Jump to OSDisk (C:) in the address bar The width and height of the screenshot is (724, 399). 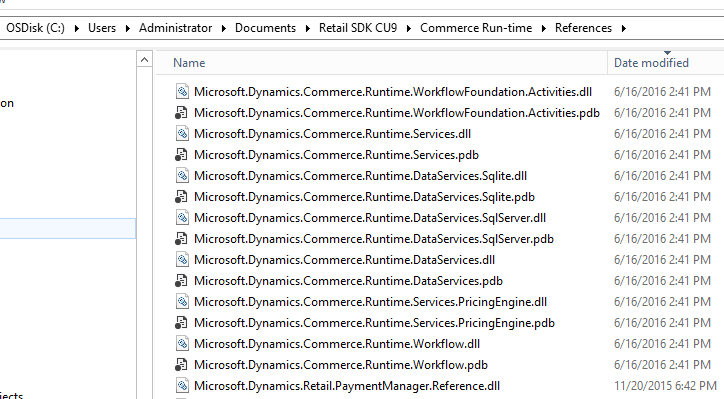pyautogui.click(x=36, y=28)
